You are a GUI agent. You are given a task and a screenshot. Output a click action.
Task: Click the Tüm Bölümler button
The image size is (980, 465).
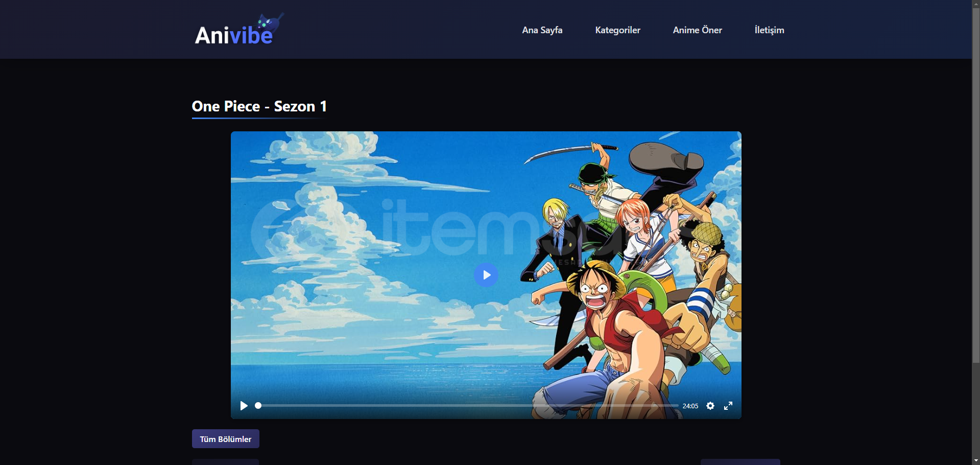click(x=226, y=439)
